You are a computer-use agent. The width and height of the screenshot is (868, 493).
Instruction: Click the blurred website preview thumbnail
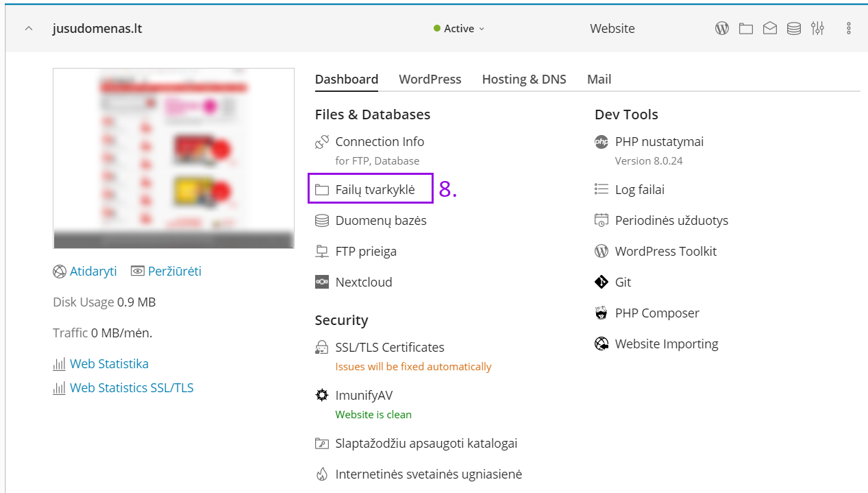pyautogui.click(x=173, y=158)
